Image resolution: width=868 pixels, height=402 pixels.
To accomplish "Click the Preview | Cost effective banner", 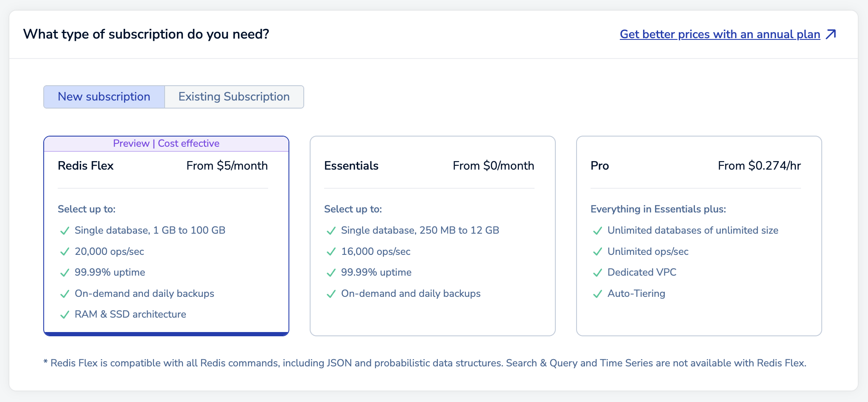I will (166, 143).
